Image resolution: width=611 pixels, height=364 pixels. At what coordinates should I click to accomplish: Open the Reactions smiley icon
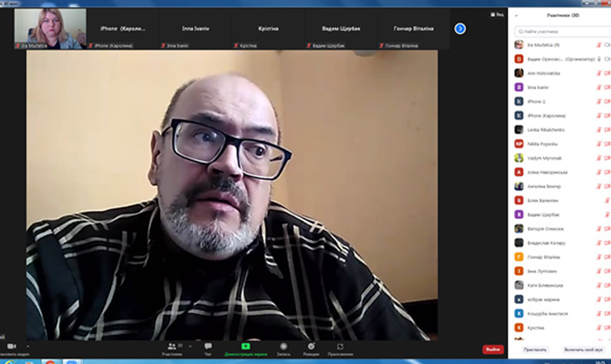311,347
